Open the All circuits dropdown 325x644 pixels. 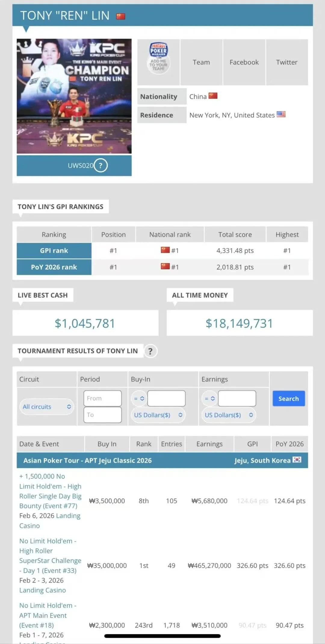[47, 406]
